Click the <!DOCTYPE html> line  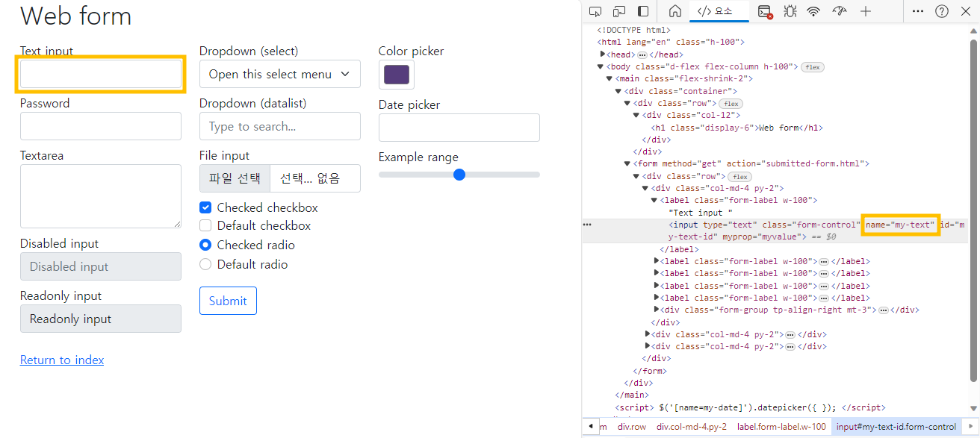633,31
